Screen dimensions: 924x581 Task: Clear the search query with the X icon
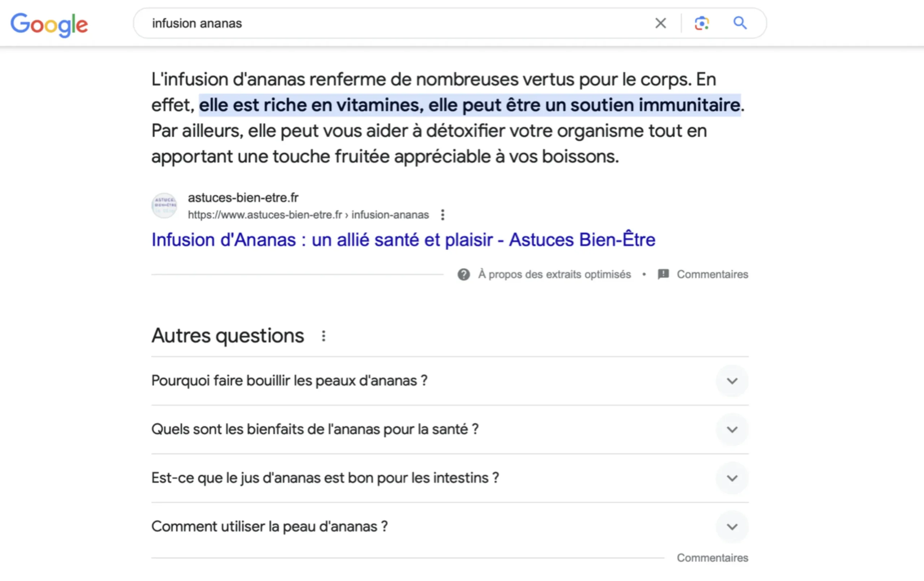[661, 23]
